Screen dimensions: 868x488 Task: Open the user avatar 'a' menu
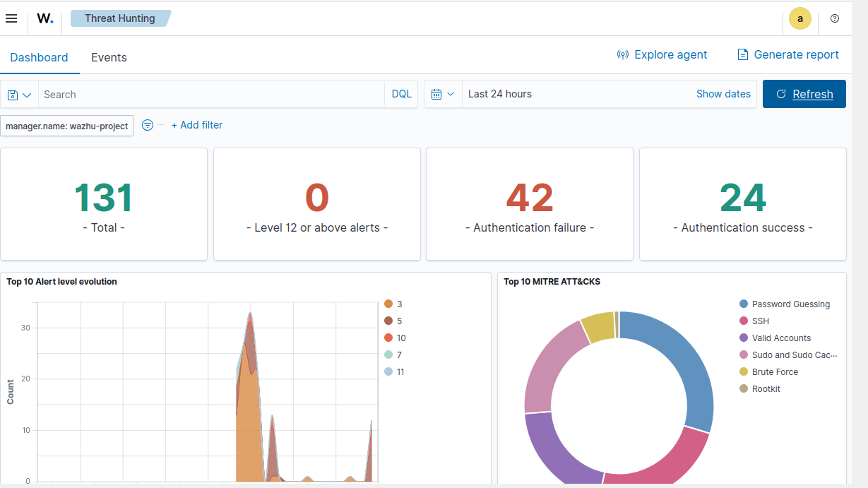[800, 19]
